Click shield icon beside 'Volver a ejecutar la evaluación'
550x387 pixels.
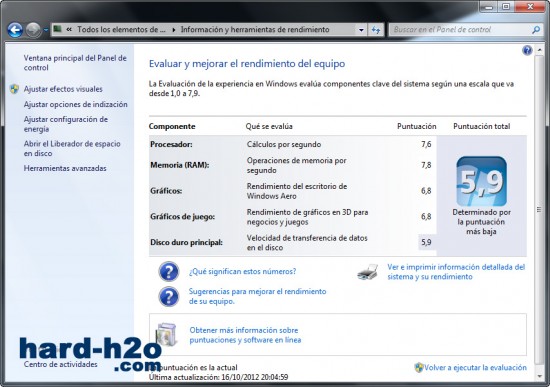pyautogui.click(x=419, y=367)
